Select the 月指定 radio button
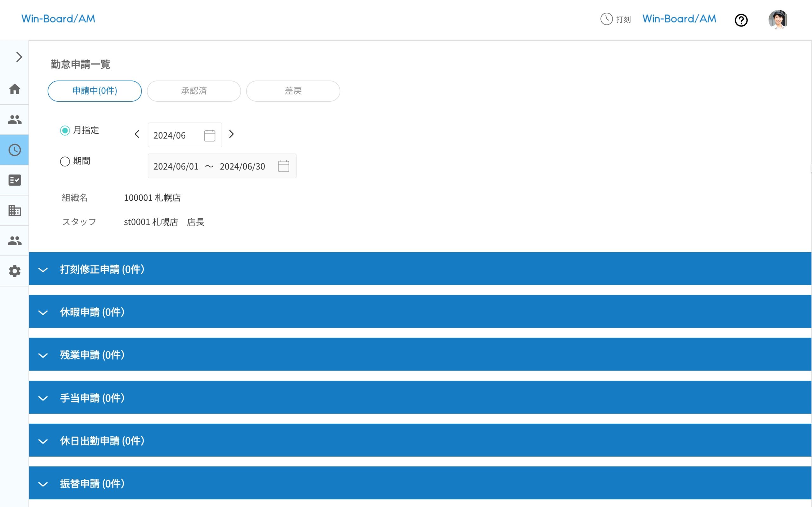 coord(65,131)
